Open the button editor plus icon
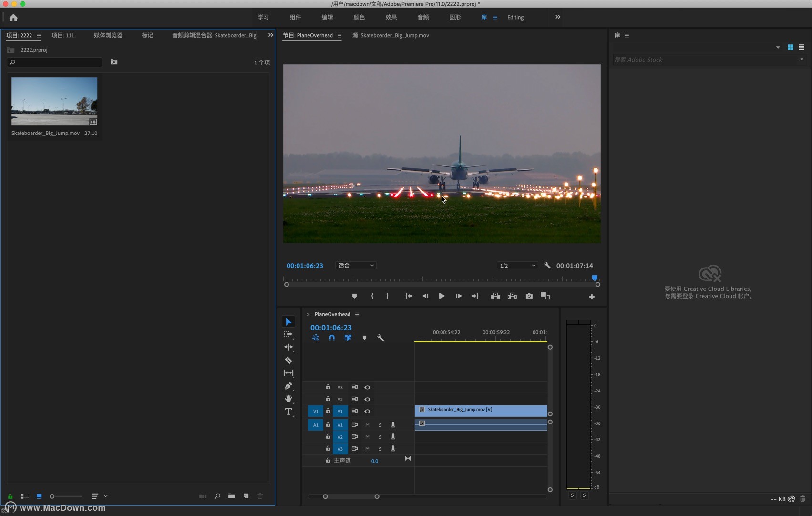This screenshot has width=812, height=516. pyautogui.click(x=592, y=297)
